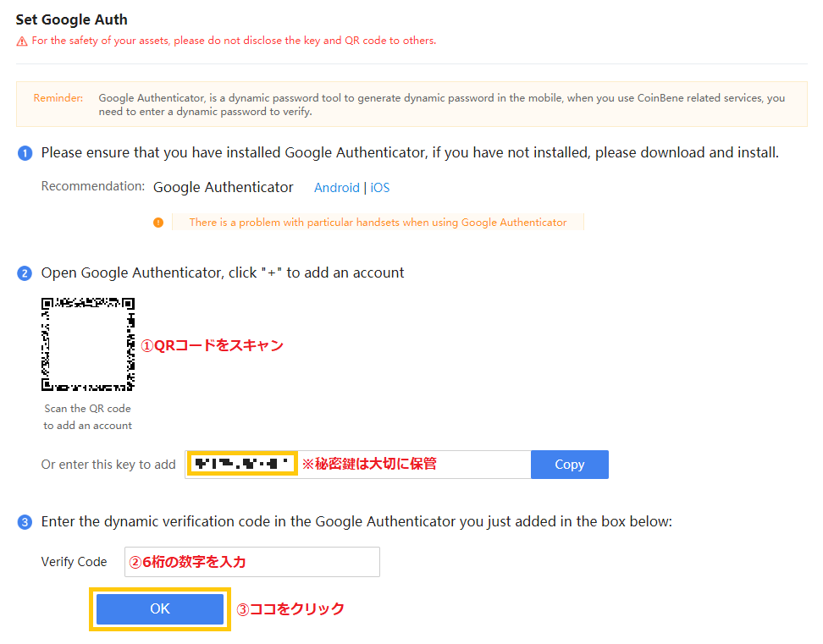Click the Set Google Auth heading
Viewport: 823px width, 644px height.
pos(71,19)
